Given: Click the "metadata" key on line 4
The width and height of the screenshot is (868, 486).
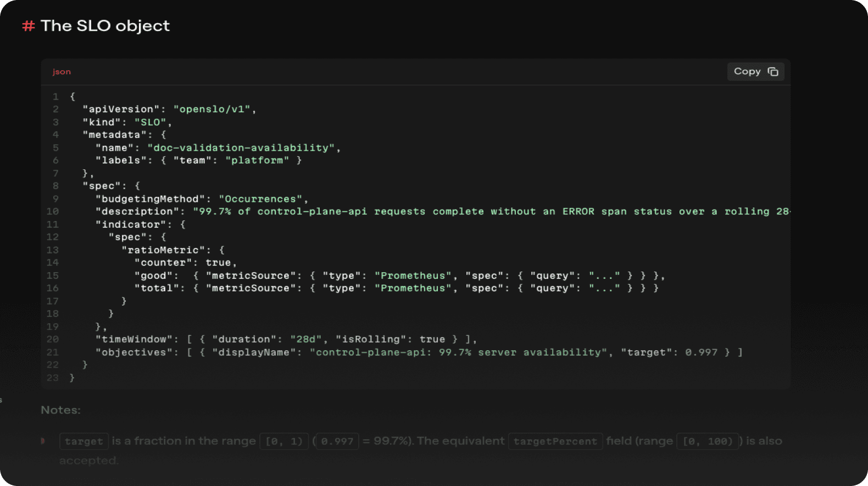Looking at the screenshot, I should (115, 135).
